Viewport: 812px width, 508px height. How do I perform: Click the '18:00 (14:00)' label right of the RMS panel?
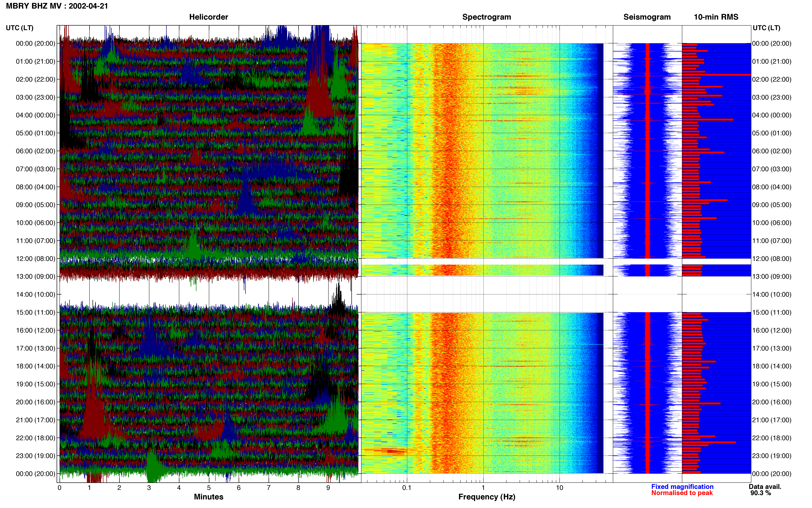[x=772, y=366]
